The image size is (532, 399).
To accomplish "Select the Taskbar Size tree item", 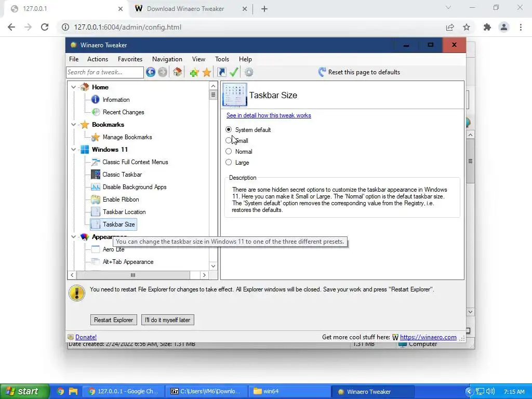I will [114, 224].
